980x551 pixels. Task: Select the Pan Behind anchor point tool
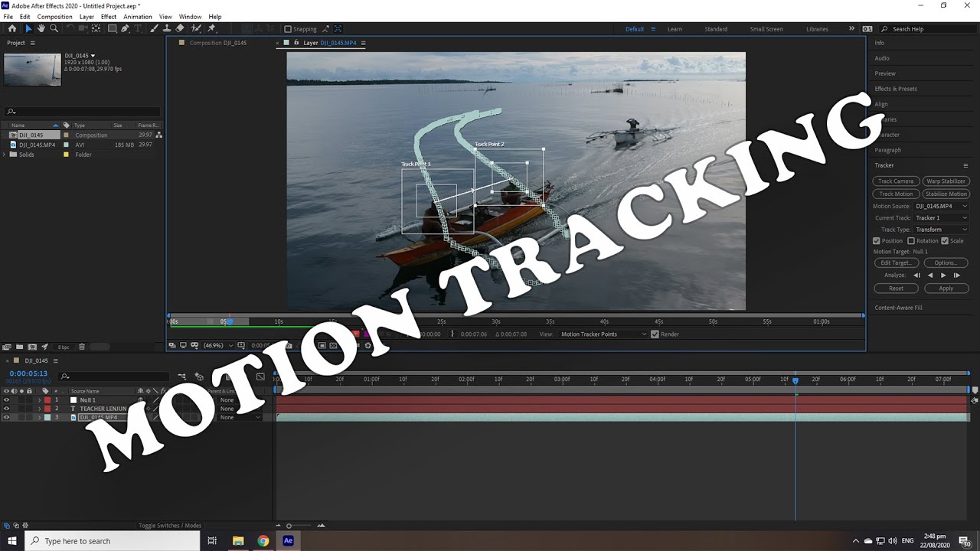[96, 28]
